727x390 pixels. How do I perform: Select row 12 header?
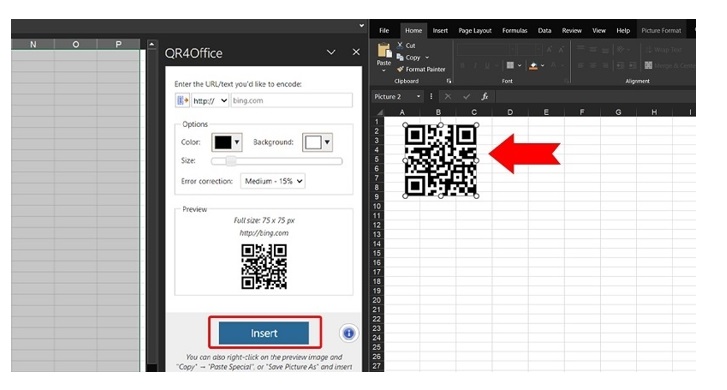(x=376, y=225)
